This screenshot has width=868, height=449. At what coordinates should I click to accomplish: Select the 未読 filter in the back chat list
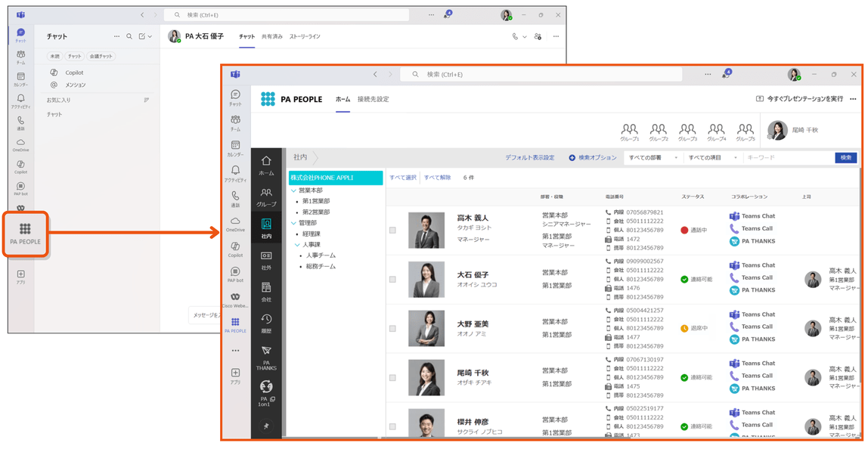tap(54, 56)
